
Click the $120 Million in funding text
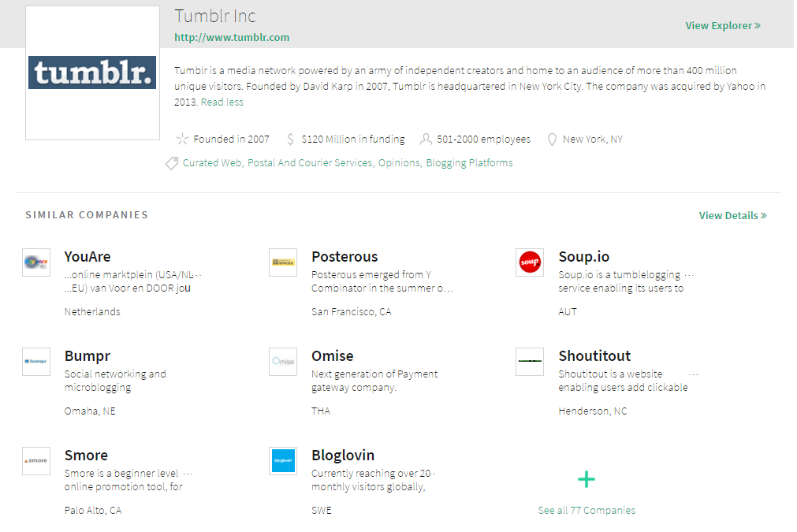(x=353, y=139)
